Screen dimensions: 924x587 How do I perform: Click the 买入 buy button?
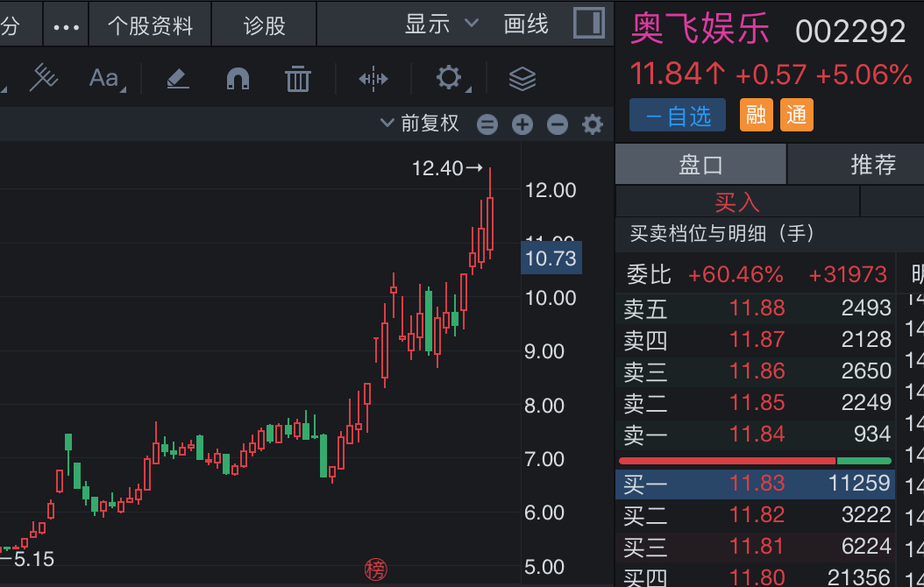click(736, 202)
